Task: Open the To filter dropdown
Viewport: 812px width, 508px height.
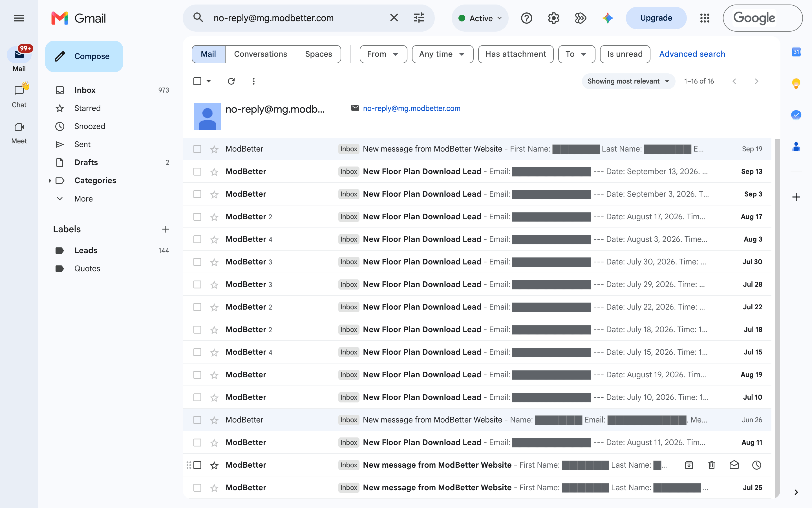Action: click(x=577, y=54)
